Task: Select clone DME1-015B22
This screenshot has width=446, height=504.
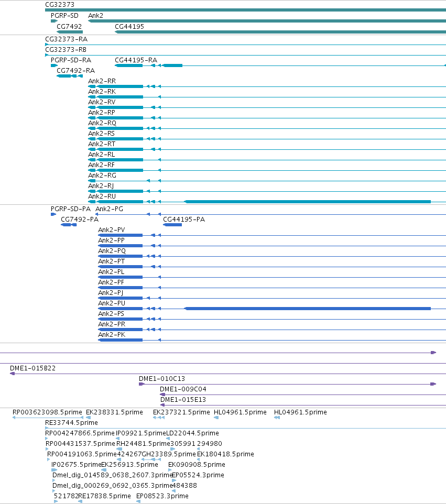Action: pyautogui.click(x=33, y=368)
